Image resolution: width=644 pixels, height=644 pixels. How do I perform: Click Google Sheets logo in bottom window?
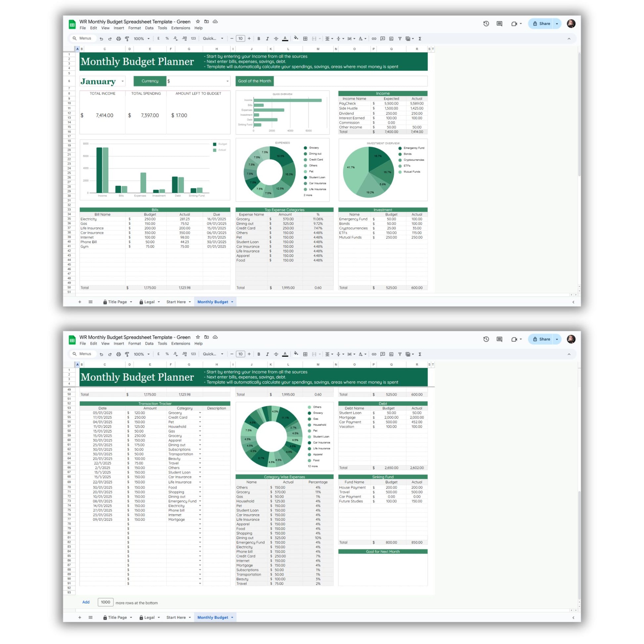coord(72,340)
